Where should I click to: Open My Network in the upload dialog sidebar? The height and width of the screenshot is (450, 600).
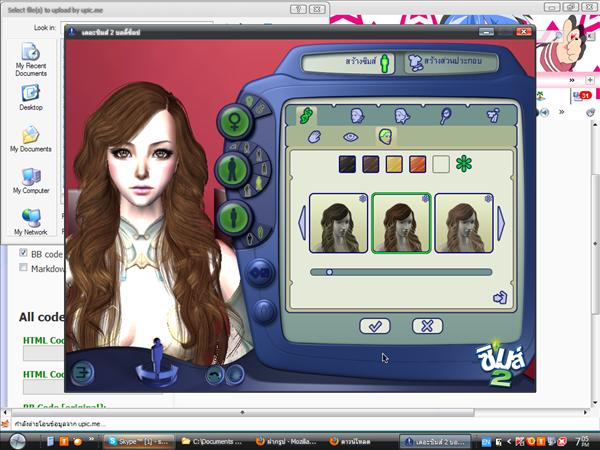[31, 222]
